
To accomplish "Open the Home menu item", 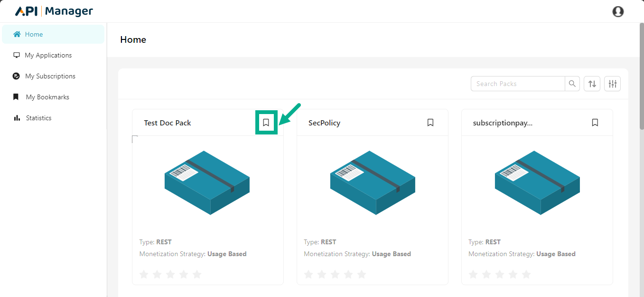I will point(34,34).
